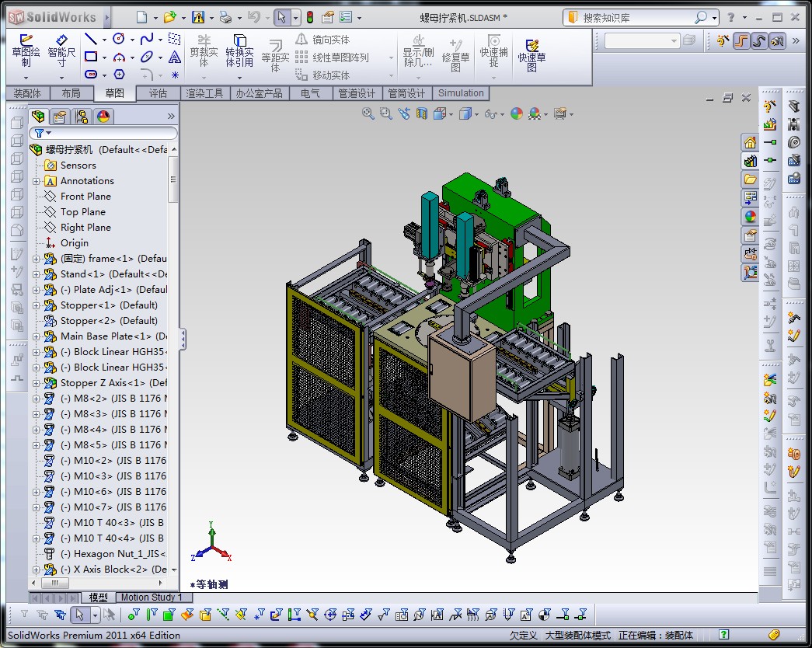This screenshot has width=812, height=648.
Task: Expand the Annotations tree node
Action: tap(37, 181)
